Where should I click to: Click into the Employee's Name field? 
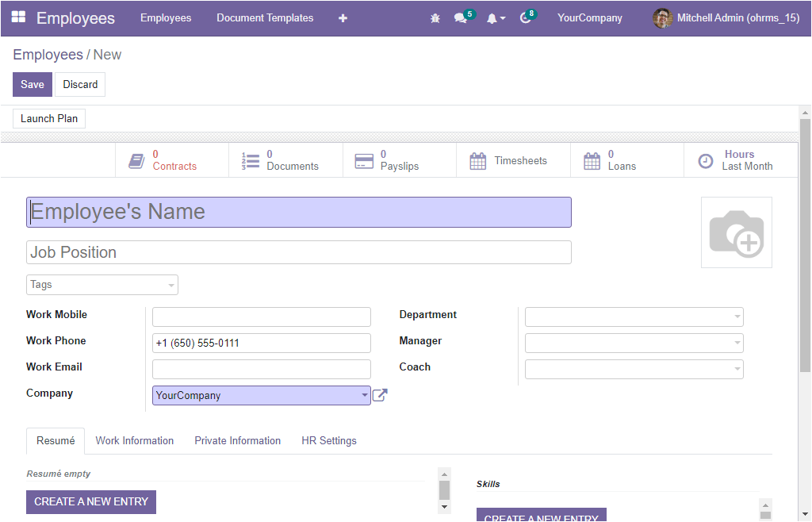point(298,213)
